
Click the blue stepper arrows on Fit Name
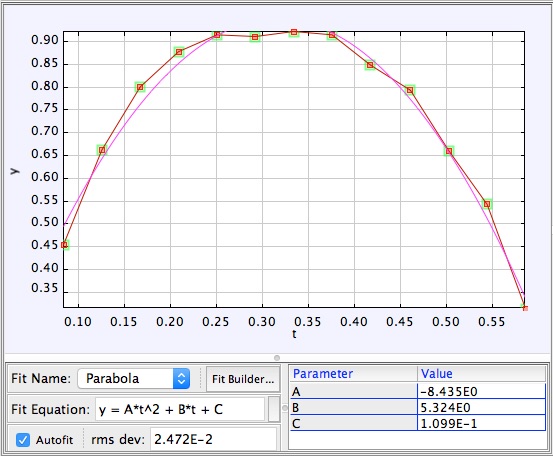pos(181,379)
